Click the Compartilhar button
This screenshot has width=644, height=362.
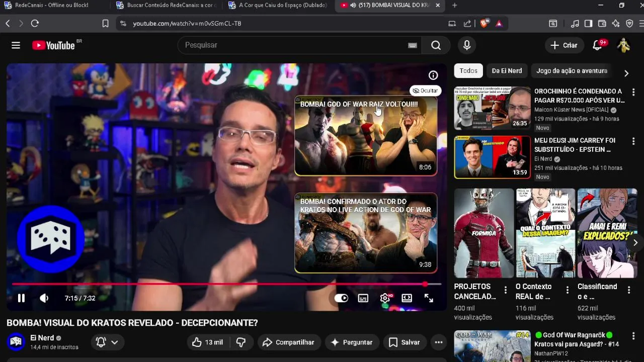(x=288, y=342)
